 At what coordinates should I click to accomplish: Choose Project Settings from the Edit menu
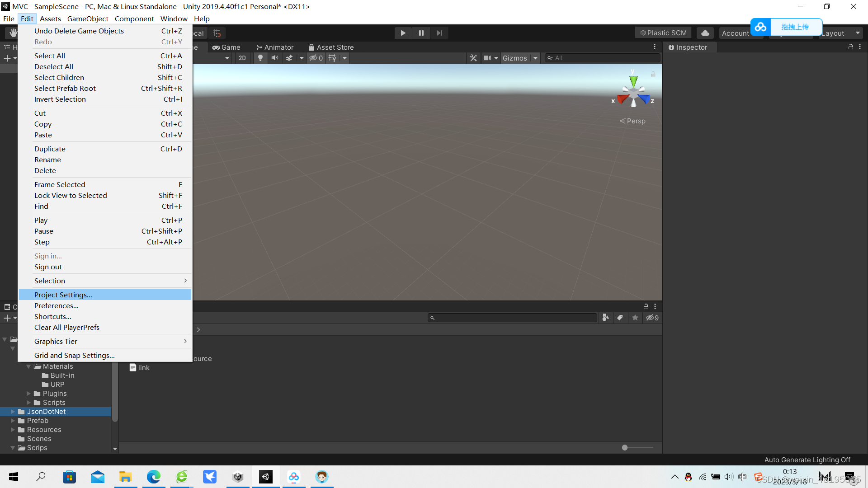(63, 295)
